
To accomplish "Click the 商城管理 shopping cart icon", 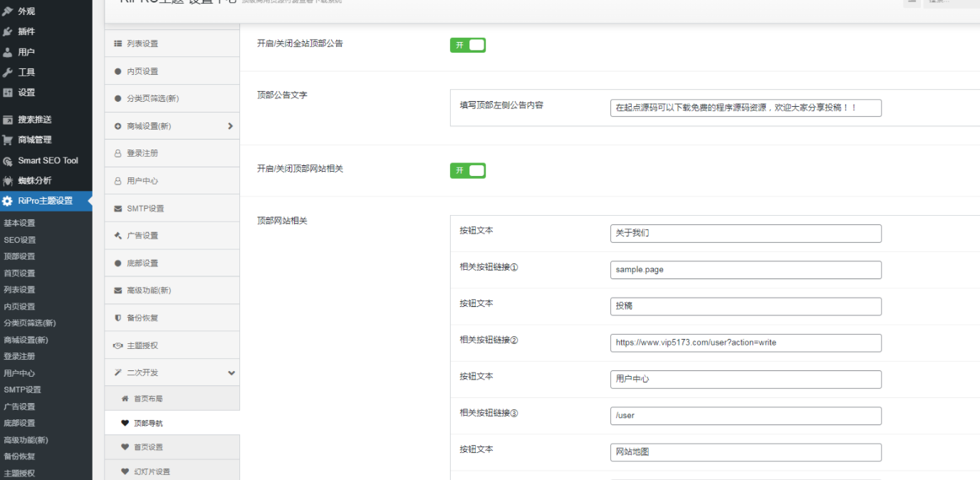I will coord(8,140).
